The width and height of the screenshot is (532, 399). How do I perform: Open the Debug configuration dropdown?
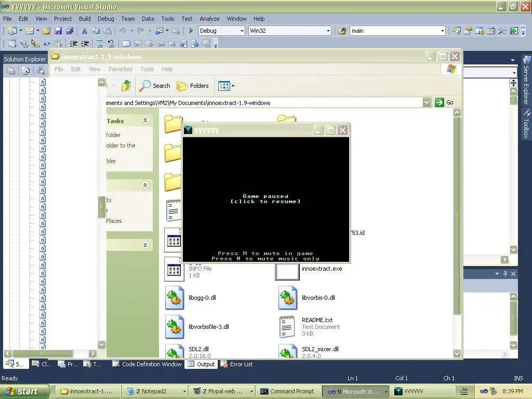pos(242,31)
